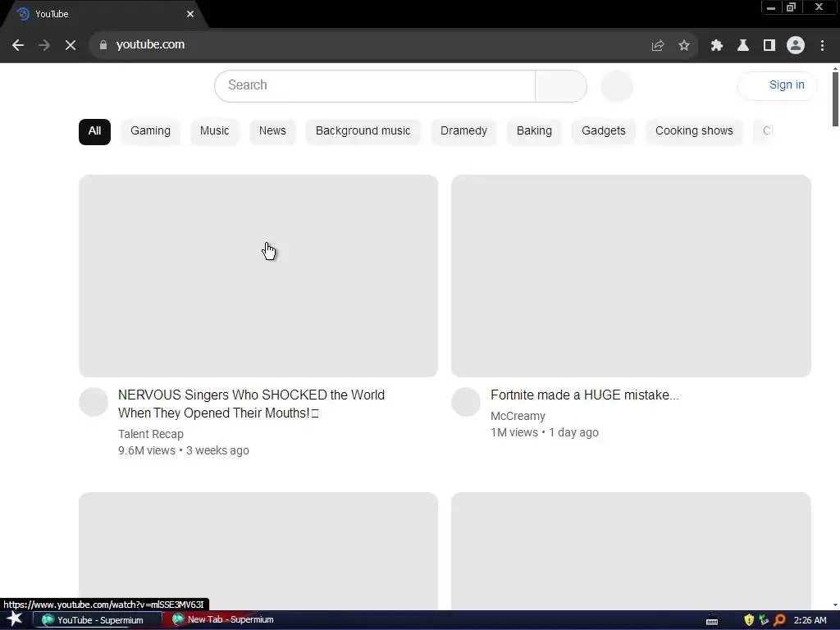The width and height of the screenshot is (840, 630).
Task: Click the flask experiments icon
Action: click(x=743, y=46)
